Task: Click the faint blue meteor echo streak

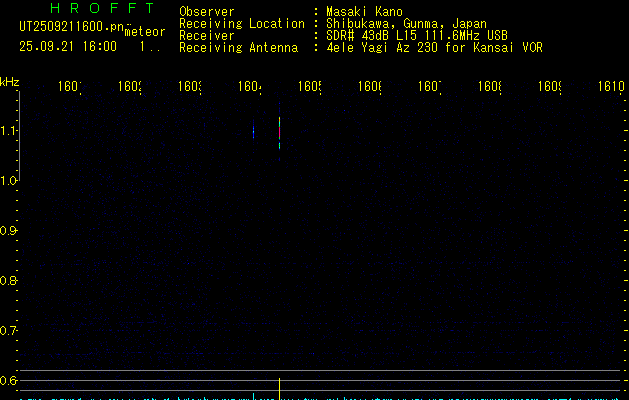Action: (254, 132)
